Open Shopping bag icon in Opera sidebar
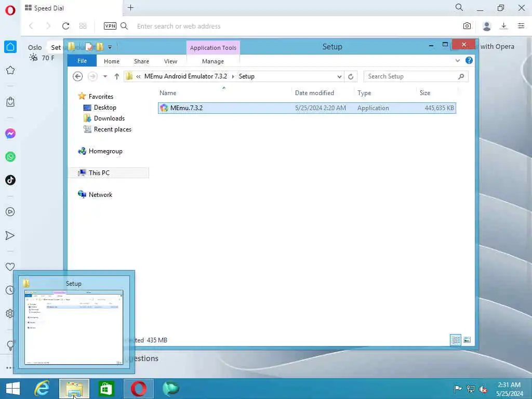The image size is (532, 399). click(x=10, y=102)
